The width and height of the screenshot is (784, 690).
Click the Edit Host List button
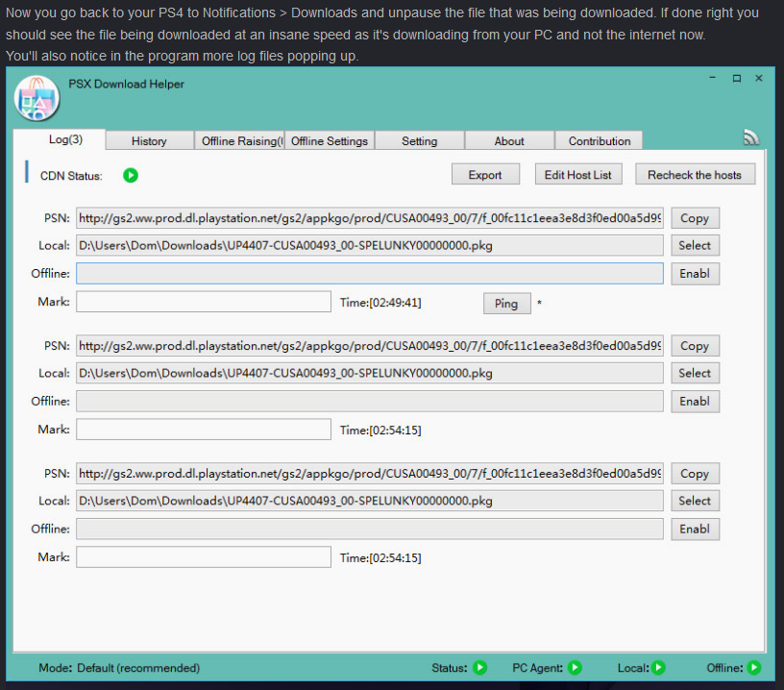pyautogui.click(x=578, y=175)
